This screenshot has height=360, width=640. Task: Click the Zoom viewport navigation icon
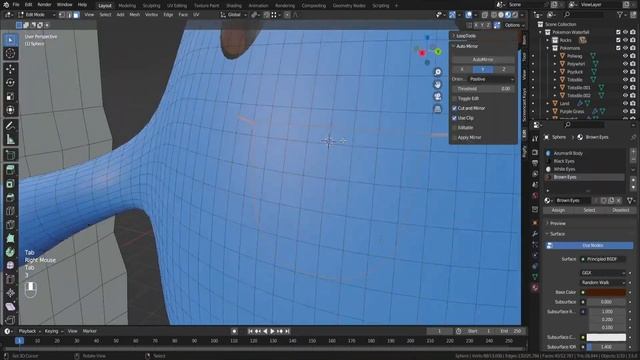(x=438, y=72)
